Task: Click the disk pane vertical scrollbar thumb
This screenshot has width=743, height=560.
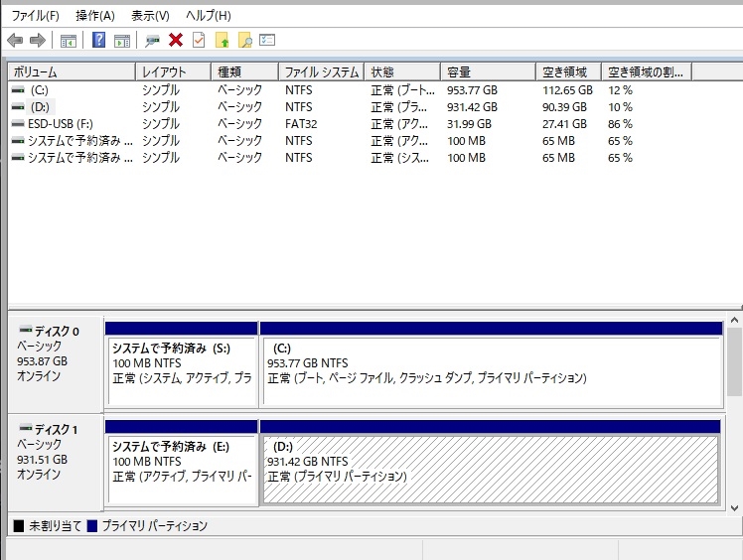Action: click(x=734, y=361)
